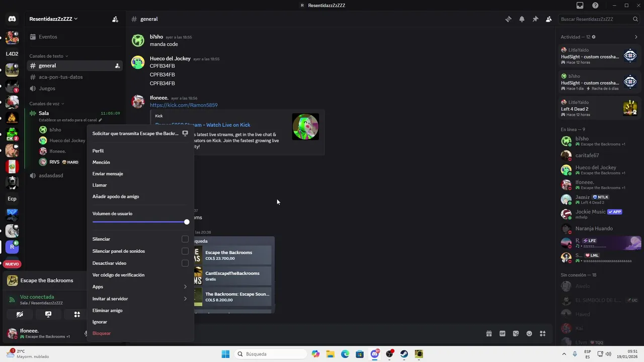The height and width of the screenshot is (362, 644).
Task: Open aca-pon-tus-datos text channel
Action: [x=74, y=77]
